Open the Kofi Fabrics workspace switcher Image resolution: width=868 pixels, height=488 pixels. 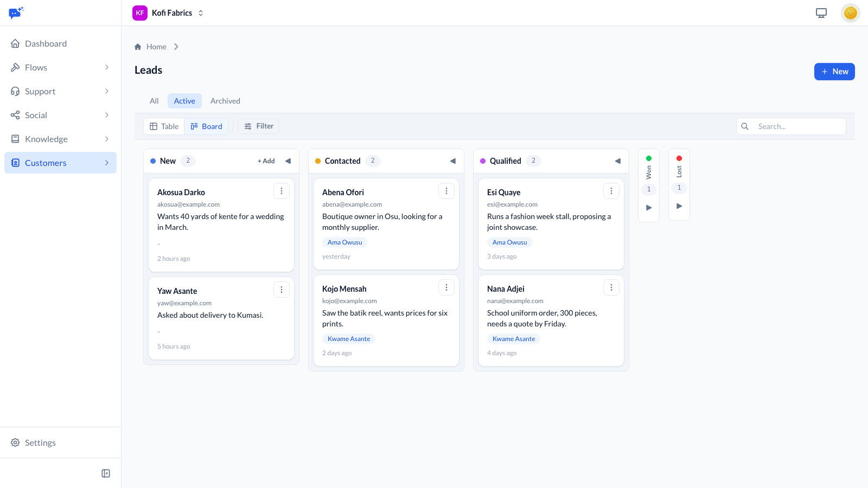[168, 13]
